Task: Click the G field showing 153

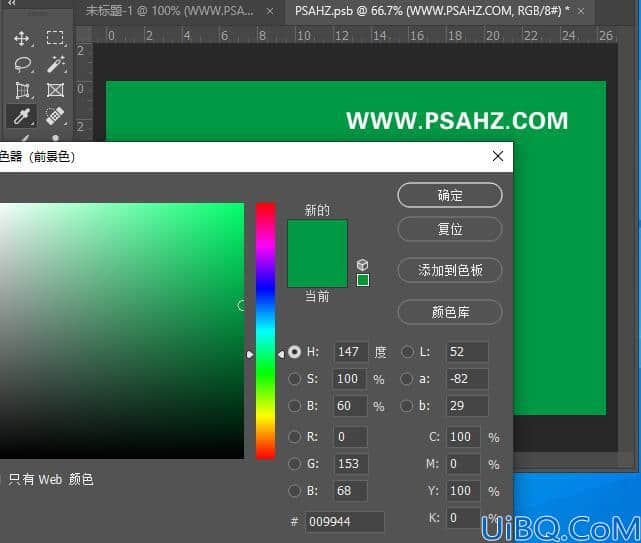Action: click(351, 464)
